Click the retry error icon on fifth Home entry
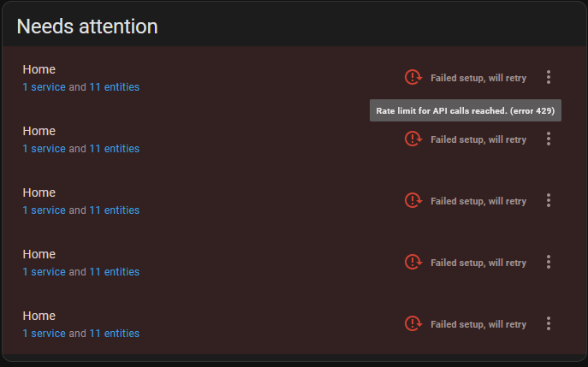Viewport: 588px width, 367px height. coord(413,323)
